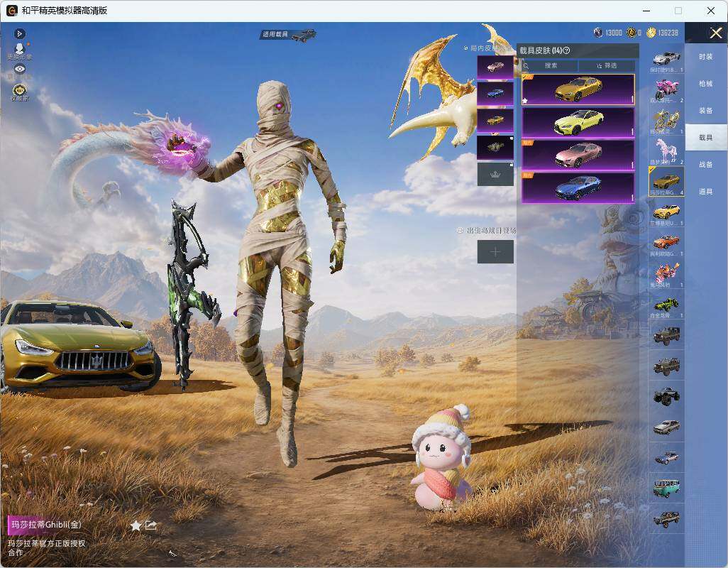Select the crystal horse mount icon

click(x=666, y=152)
